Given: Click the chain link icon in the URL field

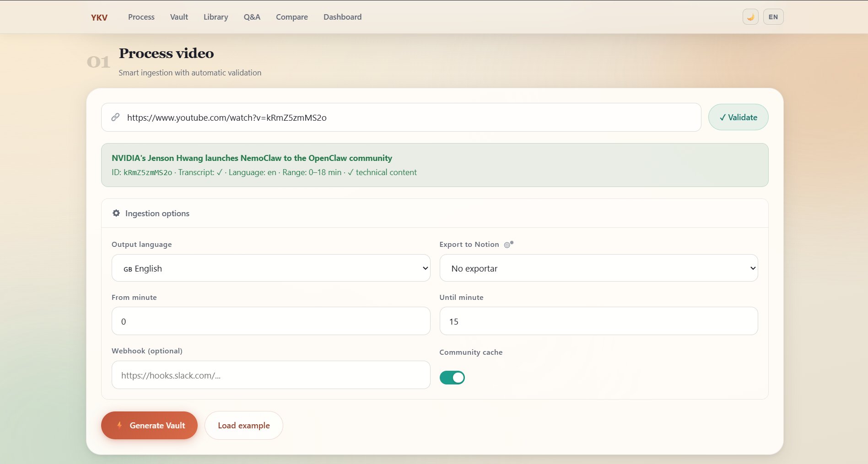Looking at the screenshot, I should point(115,117).
